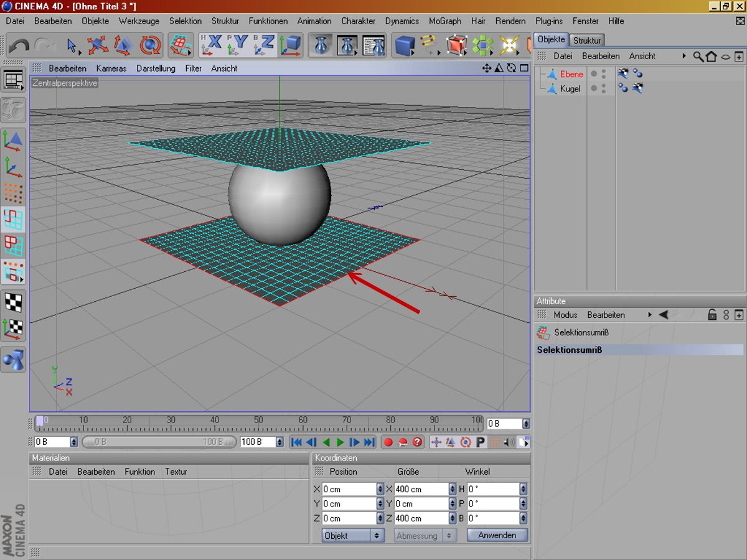Open the MoGraph menu
The width and height of the screenshot is (747, 560).
[444, 21]
